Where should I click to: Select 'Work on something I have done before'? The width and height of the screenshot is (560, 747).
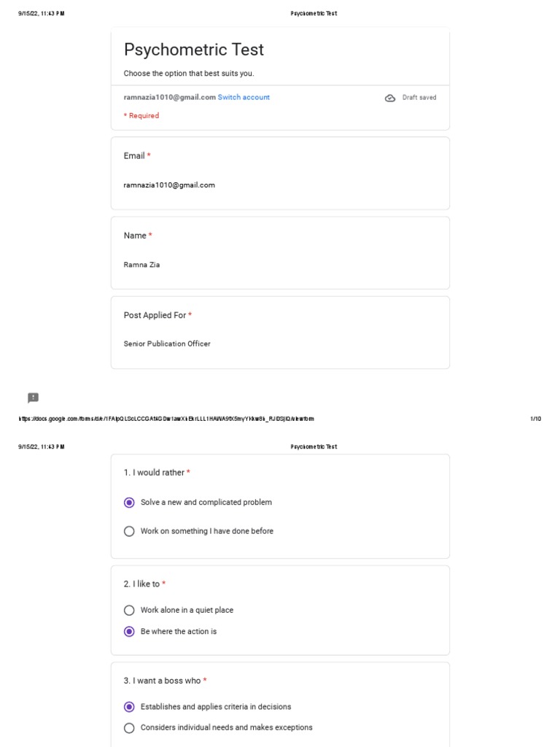[x=129, y=531]
